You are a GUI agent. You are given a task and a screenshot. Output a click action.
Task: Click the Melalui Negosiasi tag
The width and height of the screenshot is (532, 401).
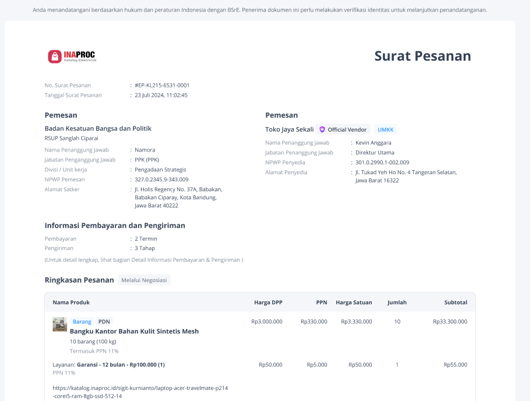tap(144, 280)
